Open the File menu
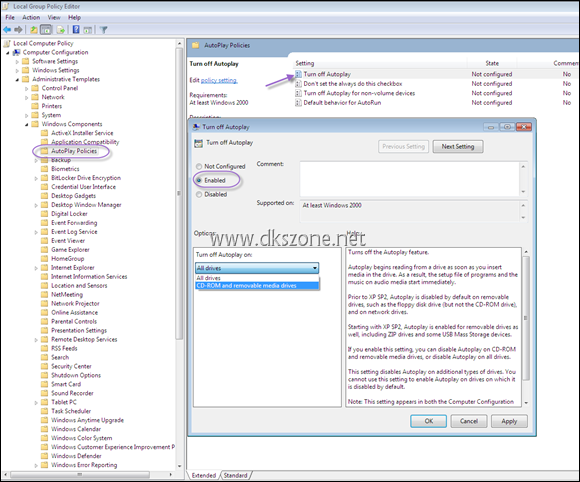 10,17
